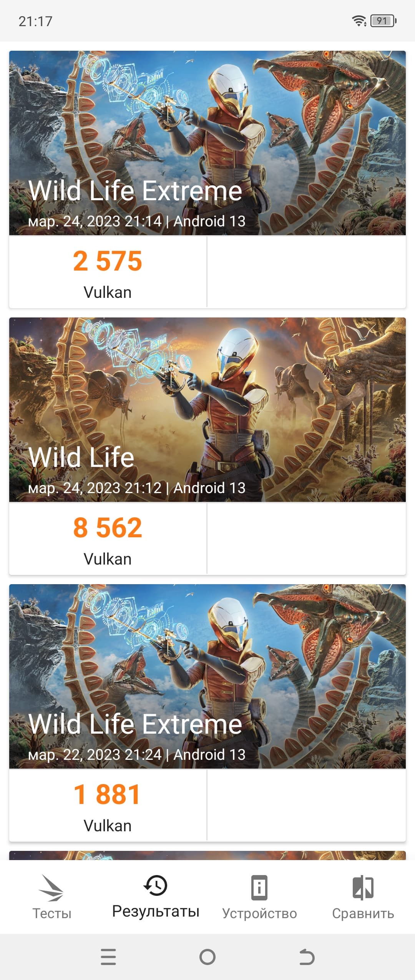The image size is (415, 980).
Task: Select the Сравнить tab label
Action: click(363, 914)
